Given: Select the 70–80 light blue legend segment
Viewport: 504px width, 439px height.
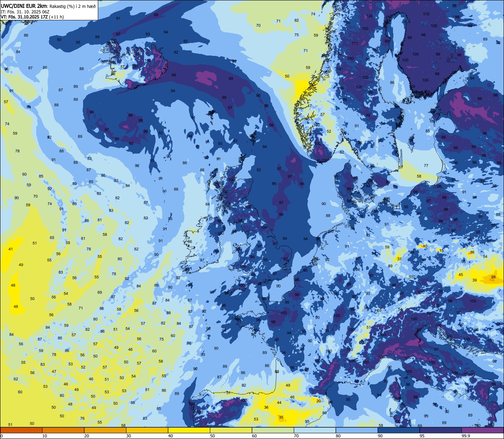Looking at the screenshot, I should tap(315, 430).
